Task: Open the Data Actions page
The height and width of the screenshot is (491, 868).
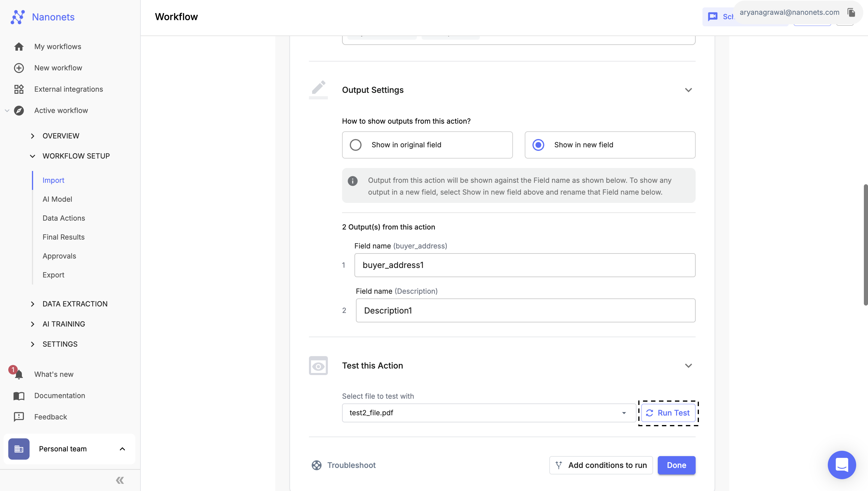Action: [x=64, y=218]
